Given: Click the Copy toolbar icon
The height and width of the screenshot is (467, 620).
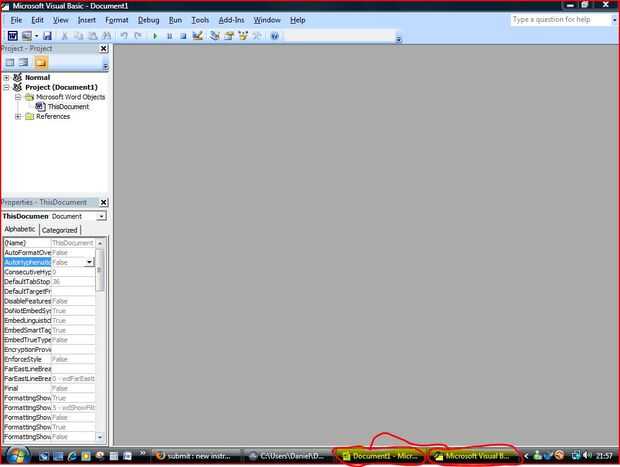Looking at the screenshot, I should pyautogui.click(x=78, y=36).
